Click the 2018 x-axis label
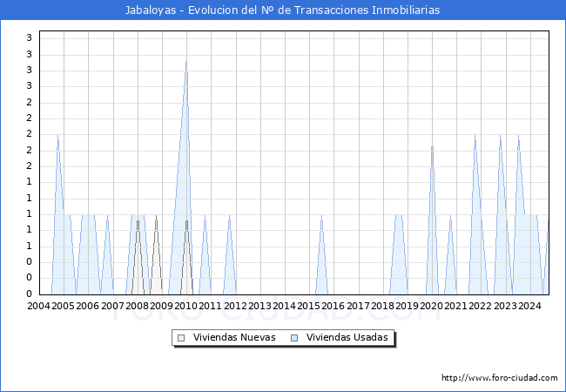The image size is (566, 392). pos(382,306)
